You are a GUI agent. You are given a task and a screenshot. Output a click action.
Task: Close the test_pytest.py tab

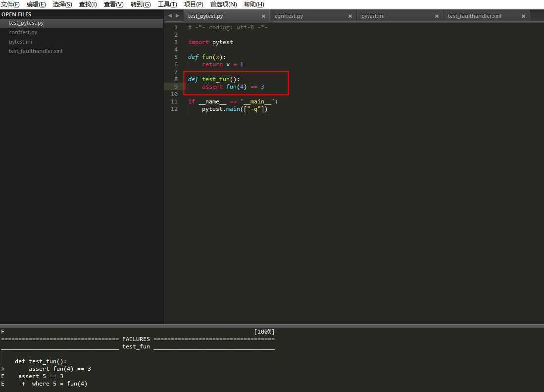click(263, 16)
